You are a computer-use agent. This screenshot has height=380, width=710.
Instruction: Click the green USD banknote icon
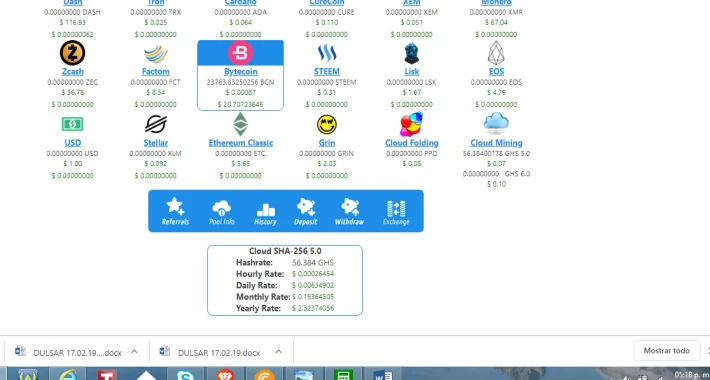(x=72, y=124)
